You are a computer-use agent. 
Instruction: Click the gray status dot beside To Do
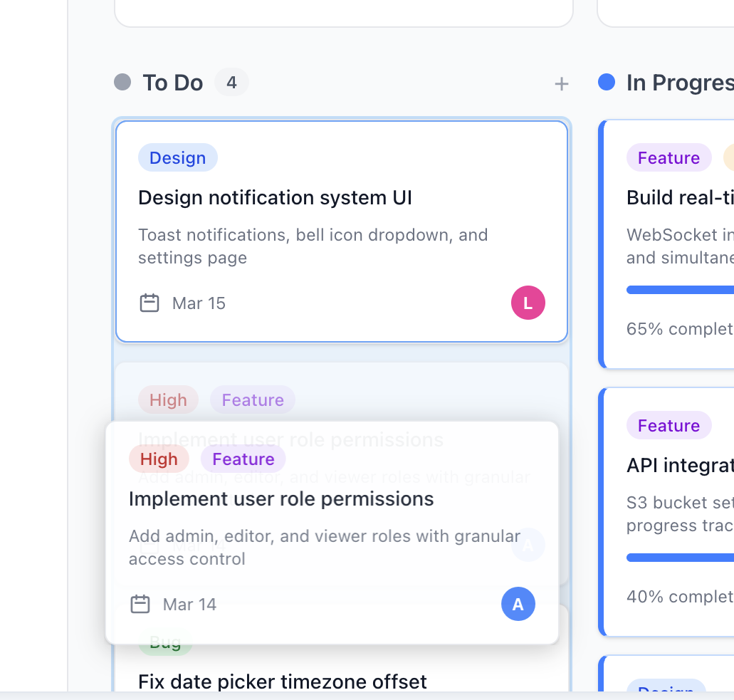click(122, 83)
